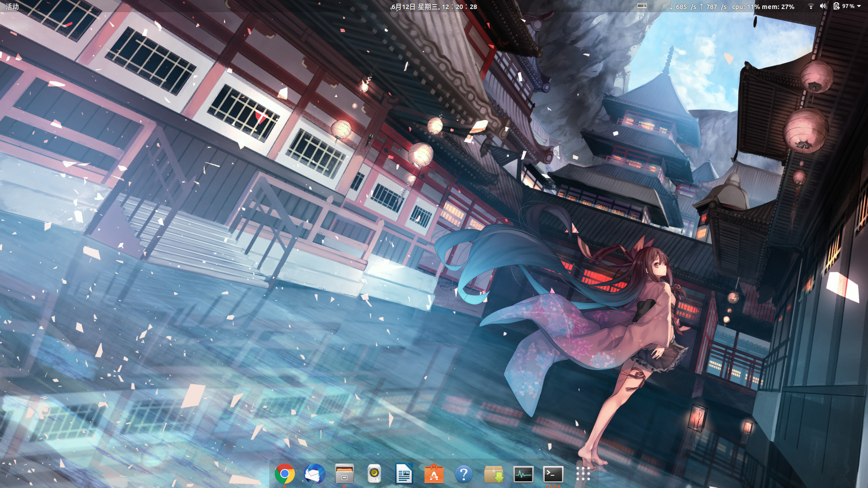
Task: Launch the Rhythmbox speaker icon
Action: click(x=374, y=474)
